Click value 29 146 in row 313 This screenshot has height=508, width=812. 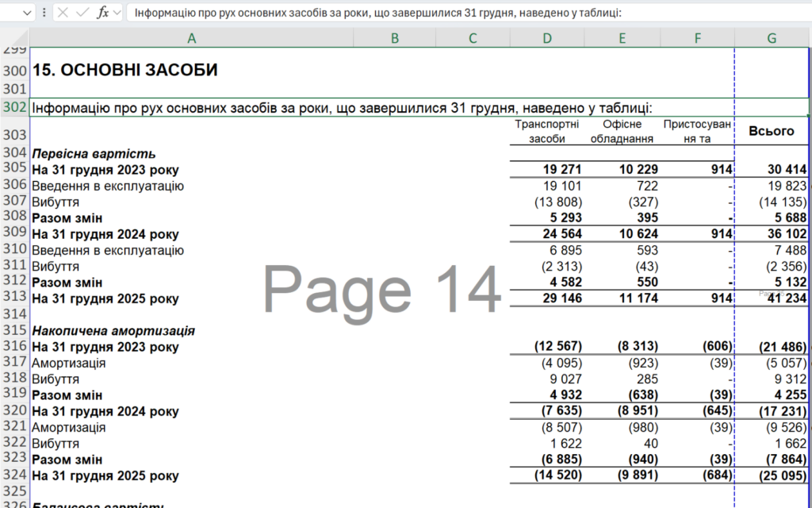pyautogui.click(x=562, y=298)
